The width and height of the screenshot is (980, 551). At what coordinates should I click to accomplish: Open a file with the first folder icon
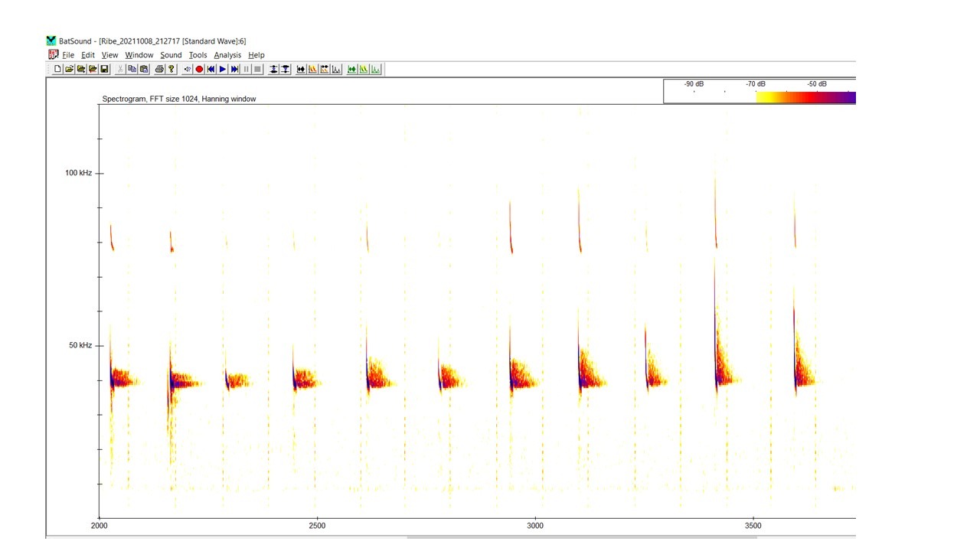coord(69,70)
